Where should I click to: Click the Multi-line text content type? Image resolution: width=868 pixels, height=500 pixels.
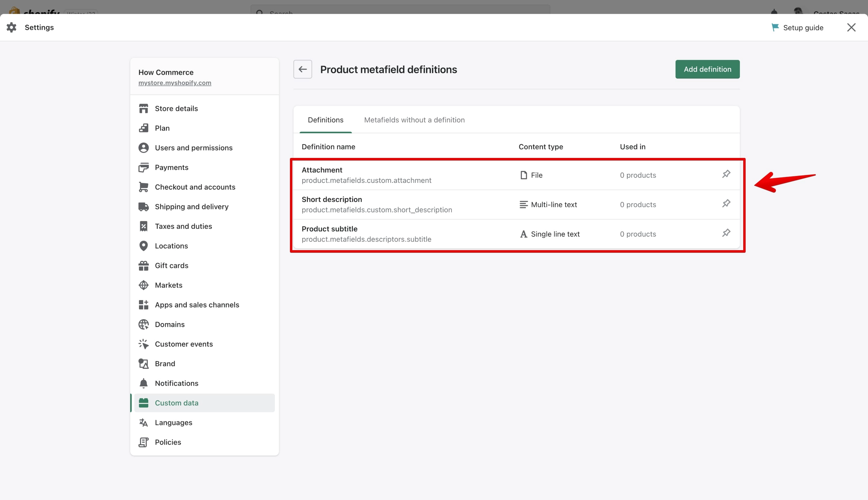click(x=548, y=205)
